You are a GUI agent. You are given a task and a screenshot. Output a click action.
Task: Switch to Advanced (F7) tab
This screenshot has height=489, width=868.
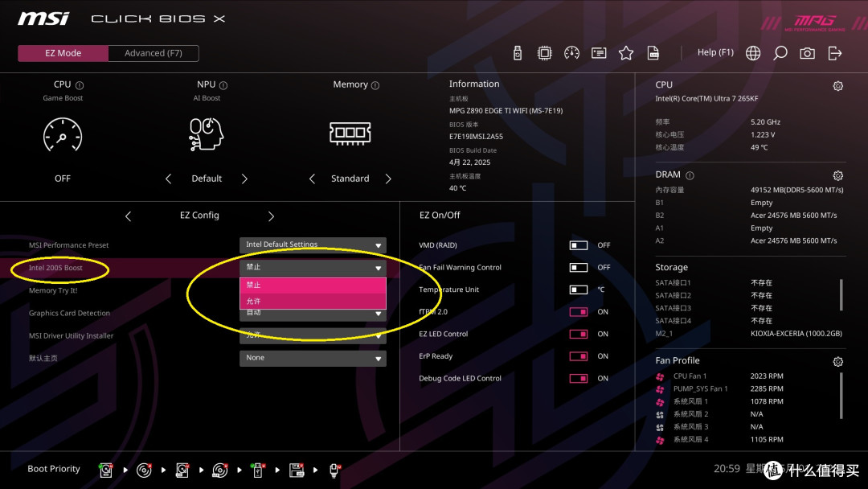click(x=154, y=53)
